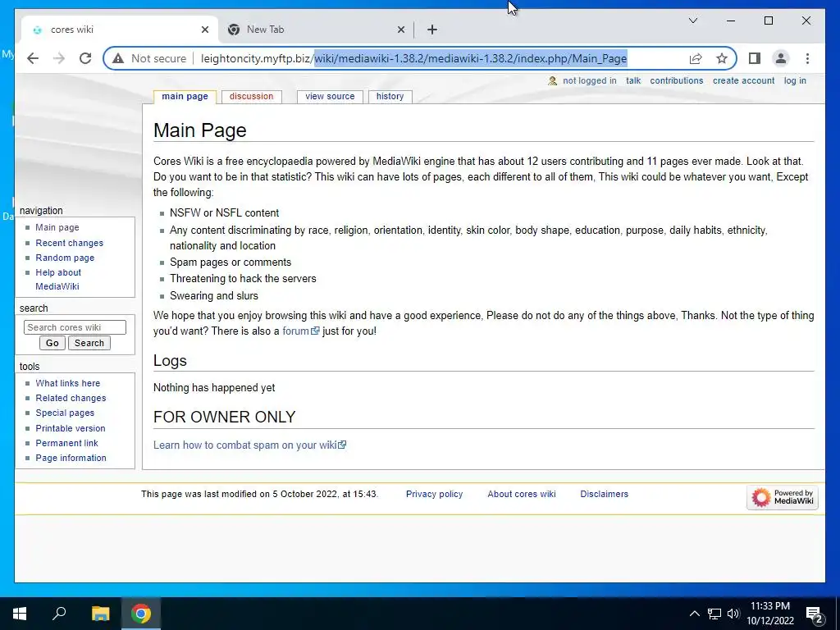
Task: Open What links here
Action: pyautogui.click(x=67, y=383)
